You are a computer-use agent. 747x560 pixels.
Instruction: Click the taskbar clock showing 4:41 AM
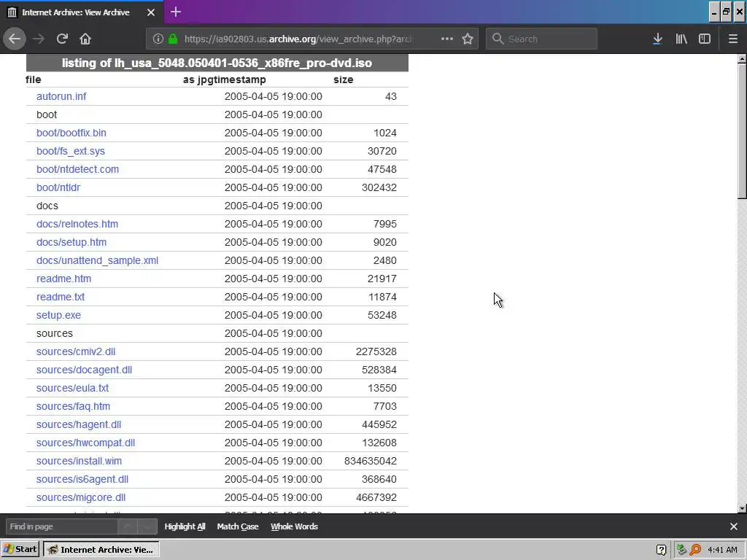tap(722, 550)
